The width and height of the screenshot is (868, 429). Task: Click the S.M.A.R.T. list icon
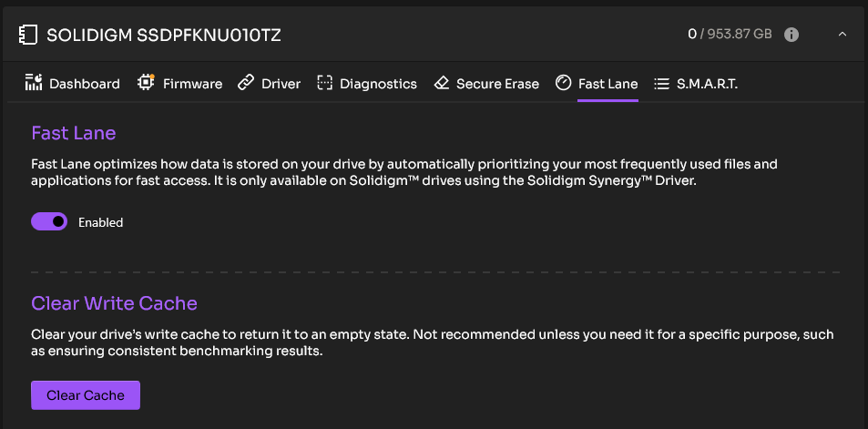pyautogui.click(x=661, y=84)
